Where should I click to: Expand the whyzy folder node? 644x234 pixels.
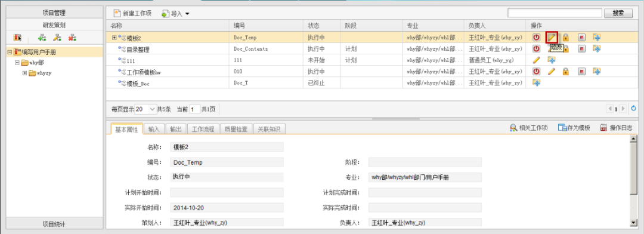[x=24, y=73]
